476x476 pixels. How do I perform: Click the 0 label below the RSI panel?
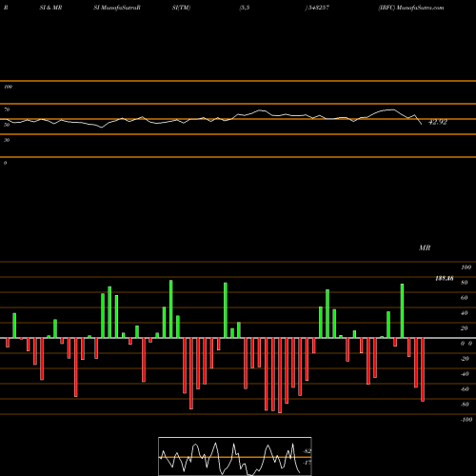coord(5,163)
